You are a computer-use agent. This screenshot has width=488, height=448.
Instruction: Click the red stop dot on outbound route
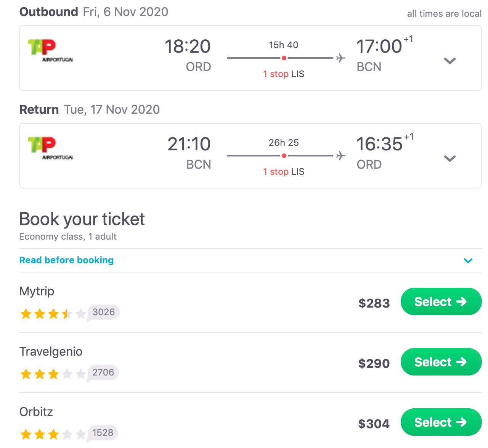pos(284,58)
